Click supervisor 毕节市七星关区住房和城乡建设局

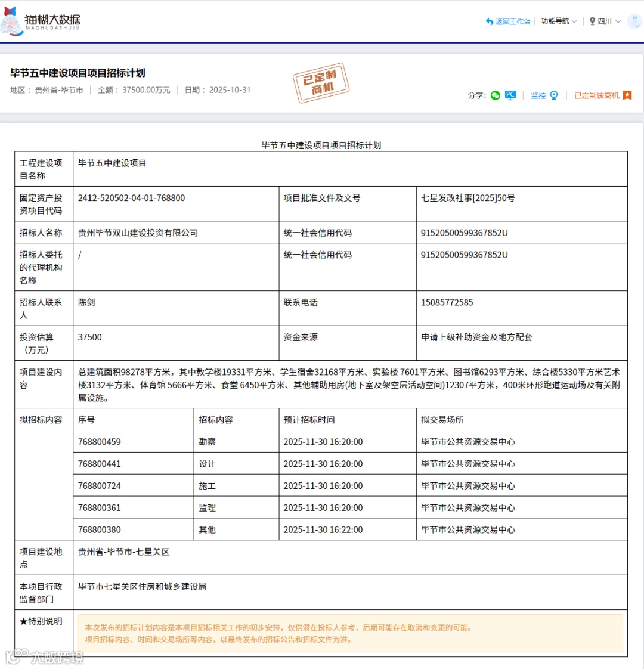(x=142, y=587)
